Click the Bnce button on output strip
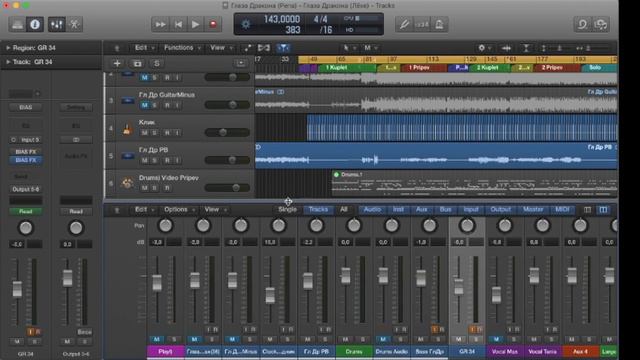This screenshot has width=640, height=360. point(84,332)
